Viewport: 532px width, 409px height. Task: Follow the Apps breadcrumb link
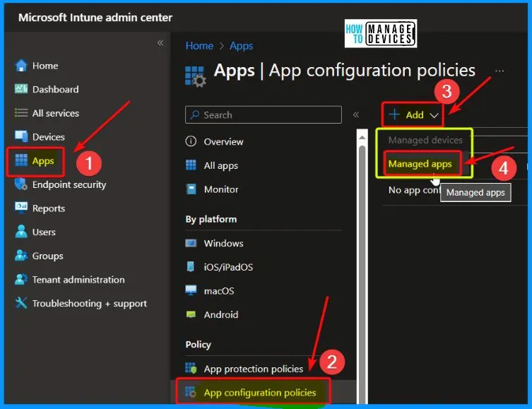241,46
